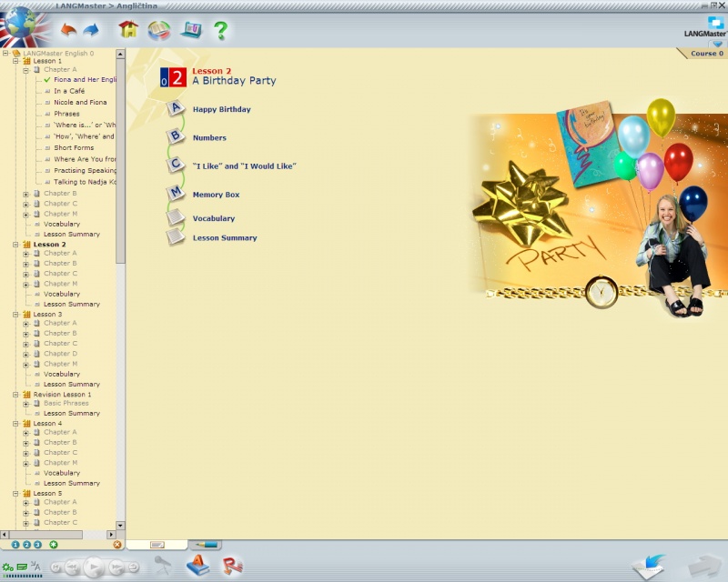
Task: Click the blue number 1 circle button
Action: click(x=15, y=545)
